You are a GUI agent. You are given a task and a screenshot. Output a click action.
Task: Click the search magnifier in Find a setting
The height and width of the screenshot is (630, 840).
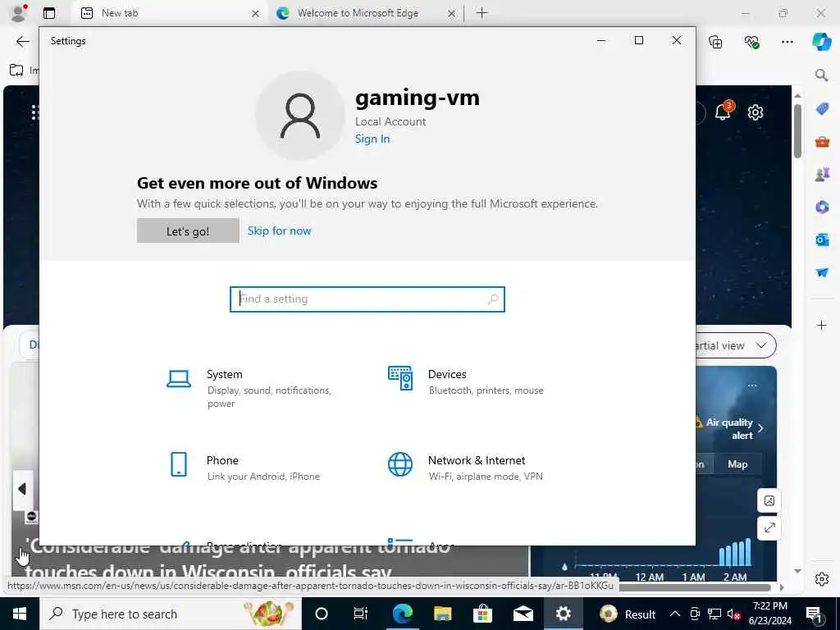tap(492, 299)
